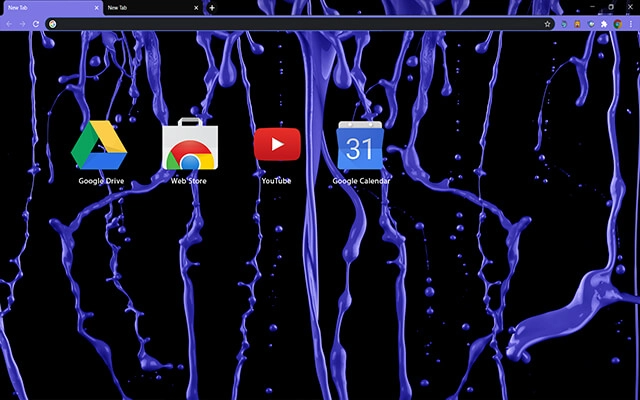Launch the YouTube shortcut icon
The image size is (640, 400).
[x=277, y=144]
